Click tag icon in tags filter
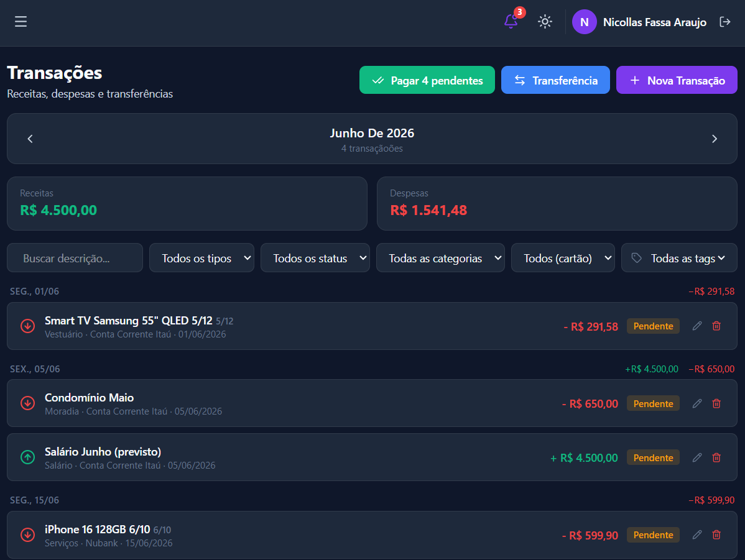Viewport: 745px width, 560px height. (x=636, y=258)
